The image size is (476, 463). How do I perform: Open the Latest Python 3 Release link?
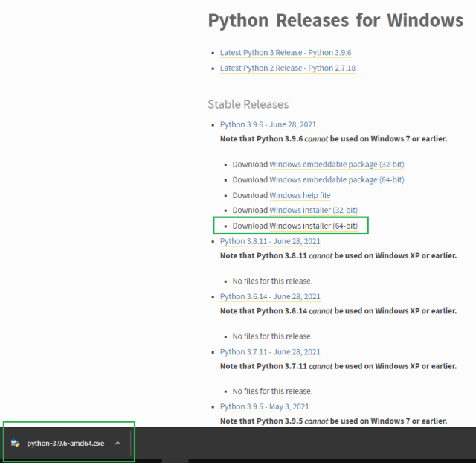click(x=286, y=53)
